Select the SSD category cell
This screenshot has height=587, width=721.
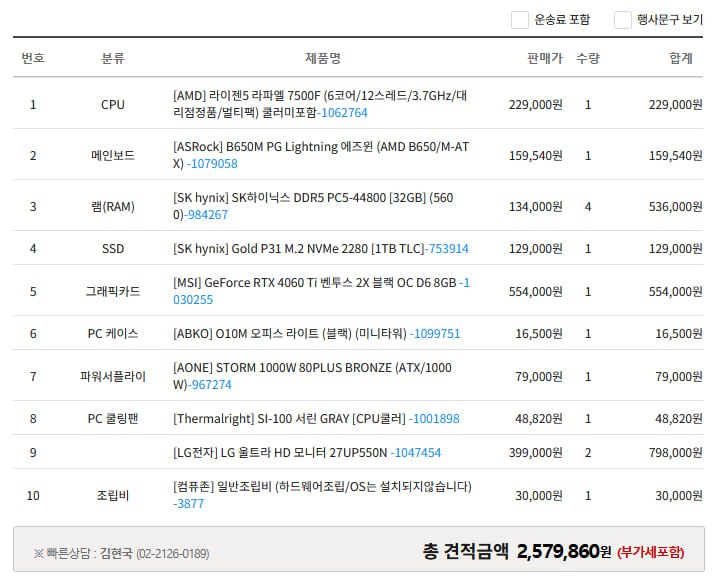click(113, 249)
